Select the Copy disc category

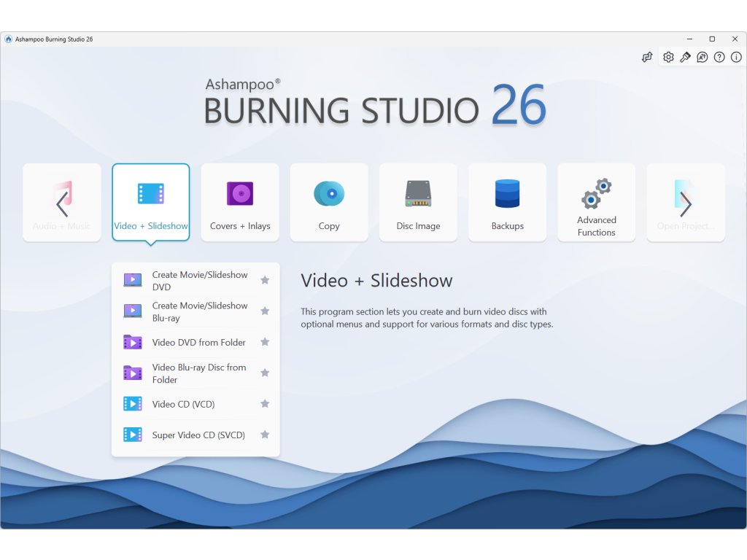[329, 203]
